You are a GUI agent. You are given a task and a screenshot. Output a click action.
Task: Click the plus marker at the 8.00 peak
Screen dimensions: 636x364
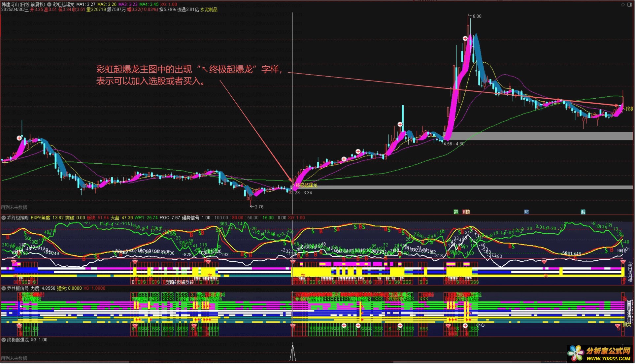click(x=465, y=39)
